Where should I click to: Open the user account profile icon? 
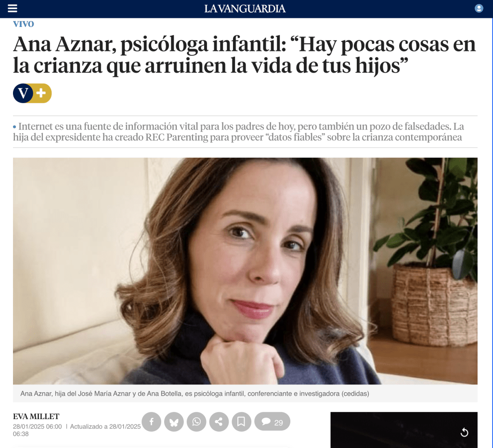coord(479,9)
